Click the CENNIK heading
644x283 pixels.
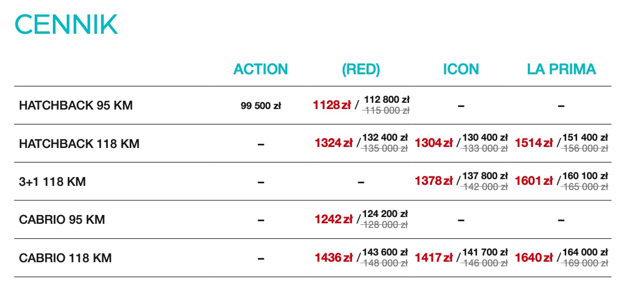click(x=66, y=24)
